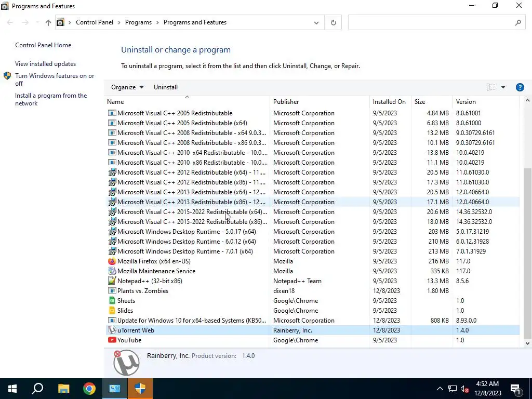Sort by the Publisher column header
This screenshot has width=532, height=399.
[x=320, y=101]
